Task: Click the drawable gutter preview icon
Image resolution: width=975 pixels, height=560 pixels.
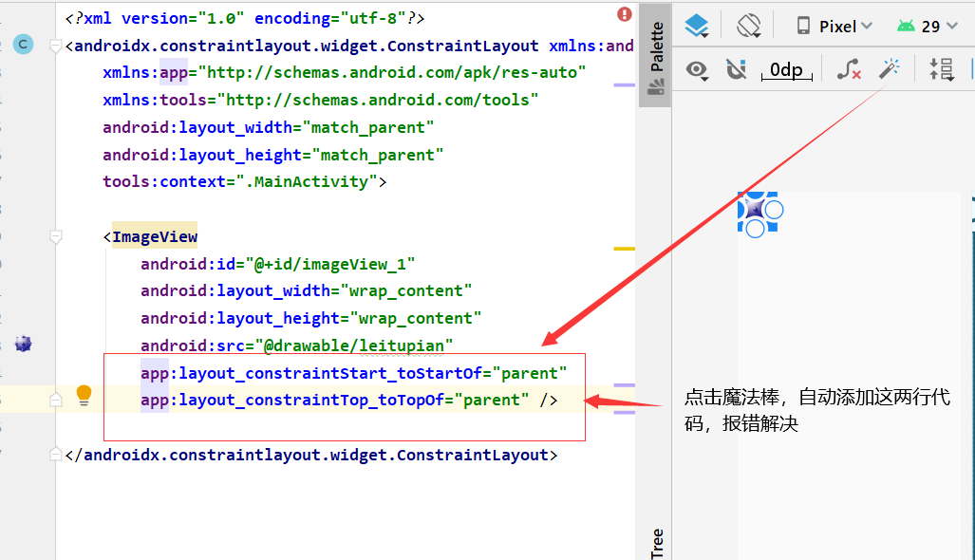Action: point(23,343)
